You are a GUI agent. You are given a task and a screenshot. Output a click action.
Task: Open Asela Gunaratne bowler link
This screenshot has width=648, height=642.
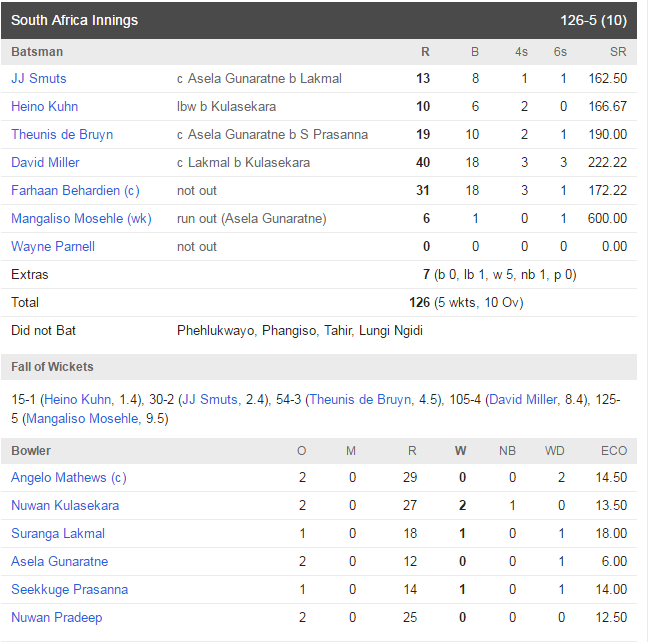pos(59,562)
